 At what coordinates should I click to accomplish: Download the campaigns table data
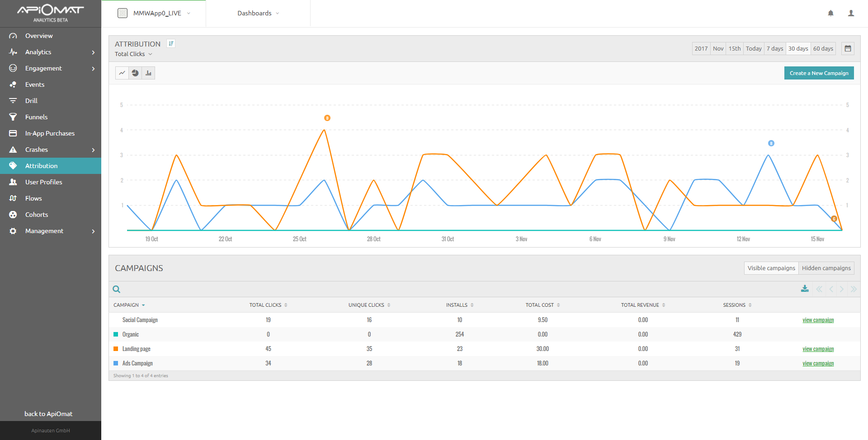click(805, 289)
